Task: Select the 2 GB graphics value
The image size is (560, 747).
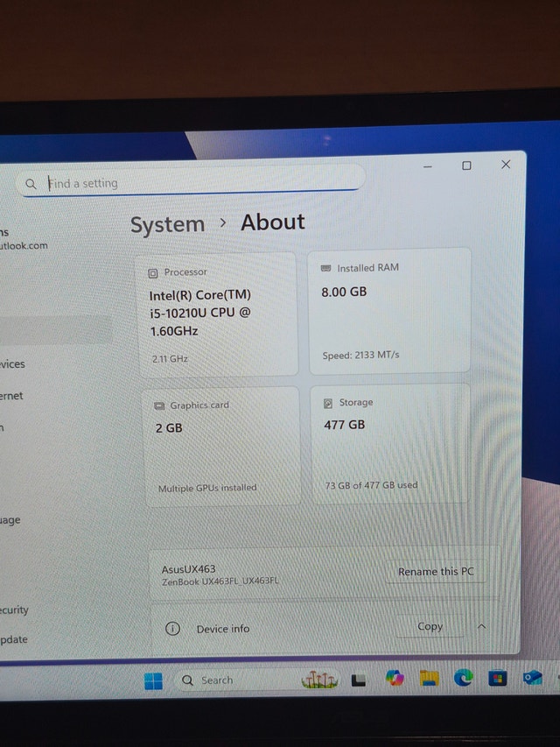Action: pos(169,428)
